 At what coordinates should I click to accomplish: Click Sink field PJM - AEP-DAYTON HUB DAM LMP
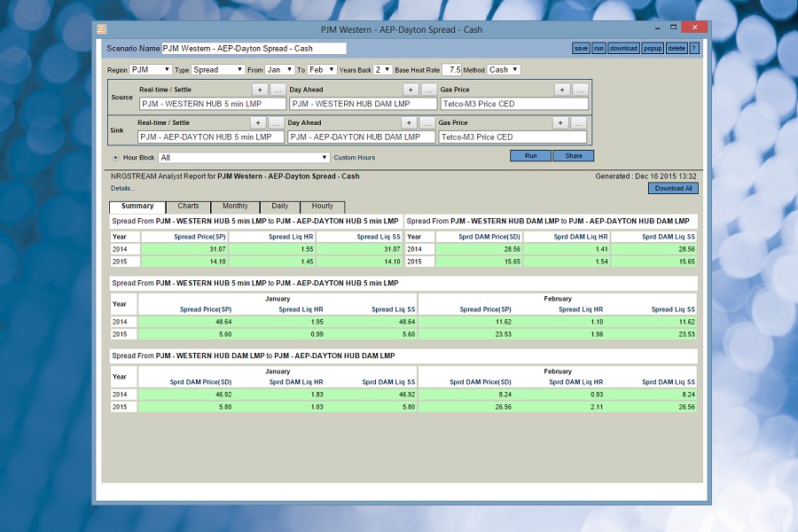coord(362,137)
